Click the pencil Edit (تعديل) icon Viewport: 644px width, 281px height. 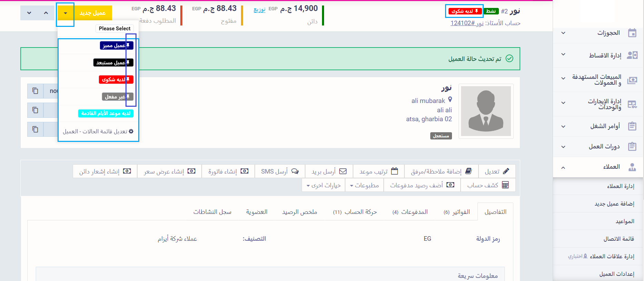(x=506, y=171)
